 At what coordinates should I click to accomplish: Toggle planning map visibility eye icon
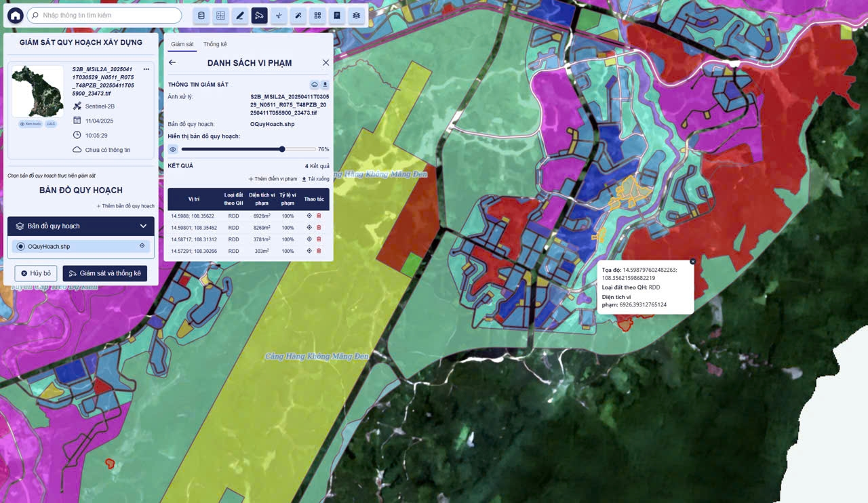pyautogui.click(x=173, y=149)
